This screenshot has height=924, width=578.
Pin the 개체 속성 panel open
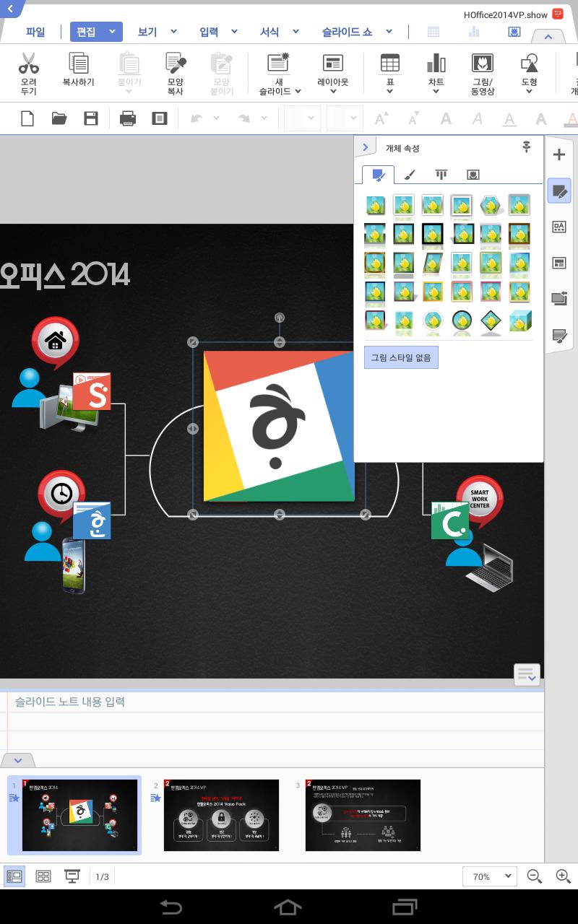[x=526, y=147]
